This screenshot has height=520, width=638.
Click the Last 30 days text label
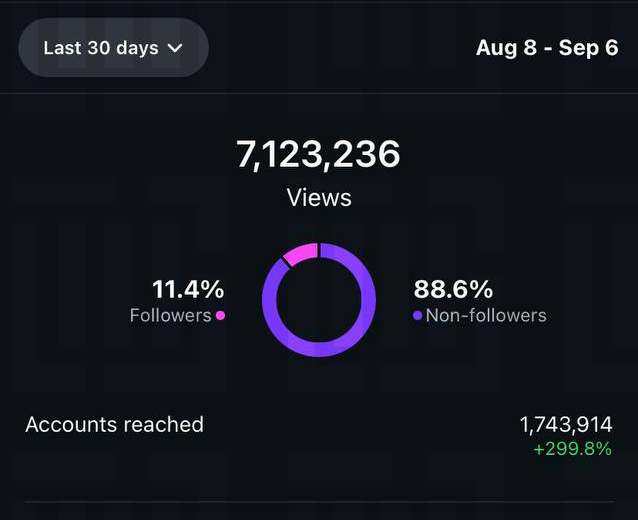click(x=99, y=47)
